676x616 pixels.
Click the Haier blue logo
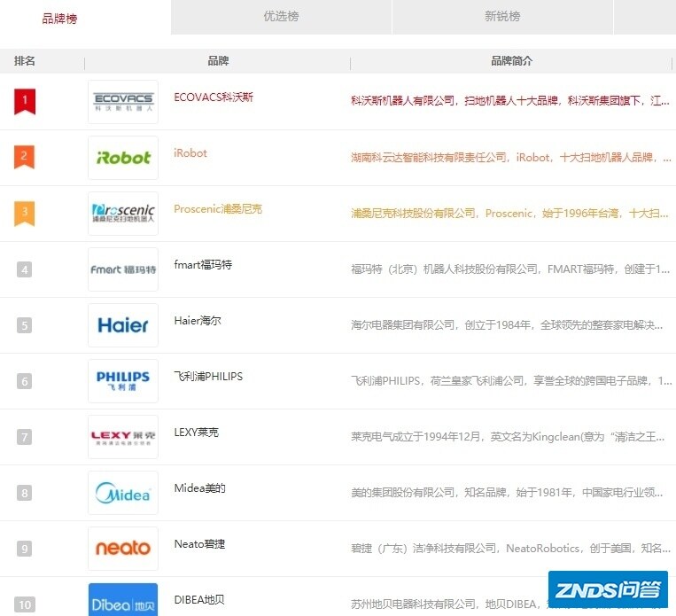tap(123, 325)
